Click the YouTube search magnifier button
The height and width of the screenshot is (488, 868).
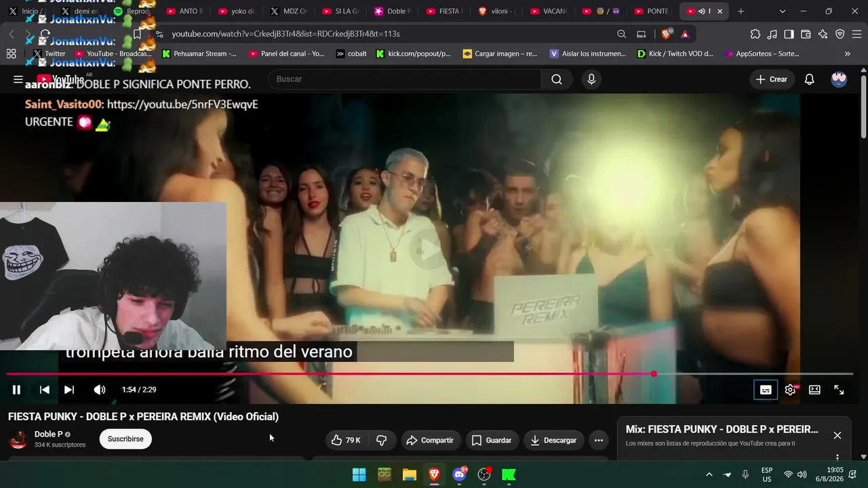[557, 79]
